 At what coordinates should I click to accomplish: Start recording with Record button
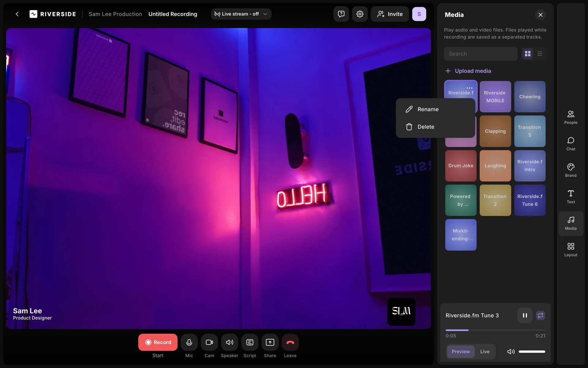pyautogui.click(x=158, y=342)
